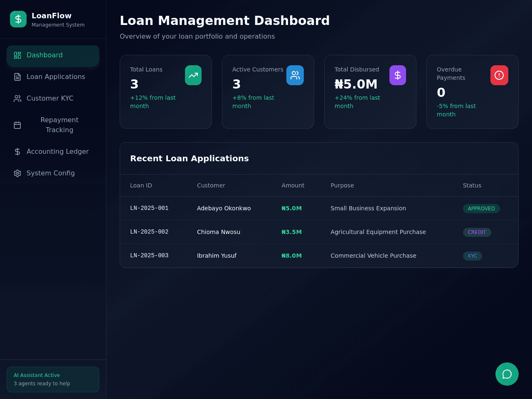The height and width of the screenshot is (399, 532).
Task: Click the Total Loans card label
Action: click(x=146, y=69)
